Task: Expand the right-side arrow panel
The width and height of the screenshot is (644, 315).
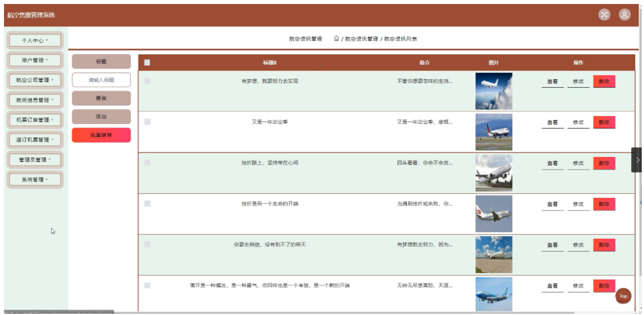Action: tap(637, 159)
